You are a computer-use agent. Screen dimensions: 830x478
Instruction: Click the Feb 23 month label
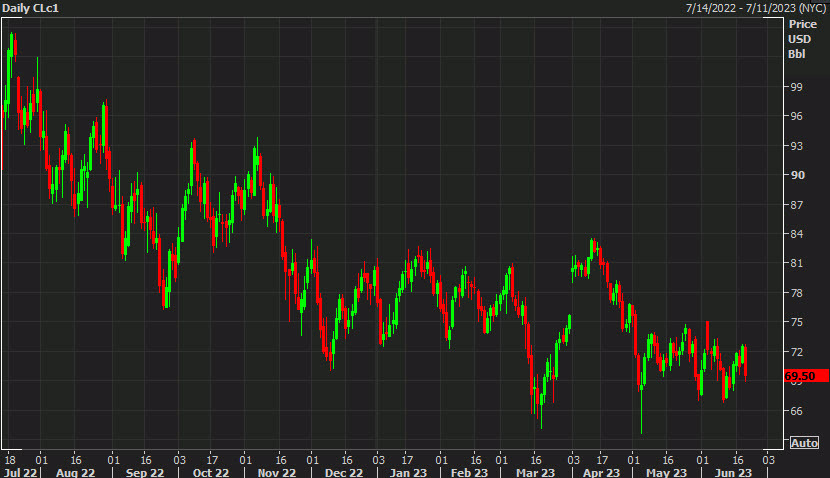(469, 472)
